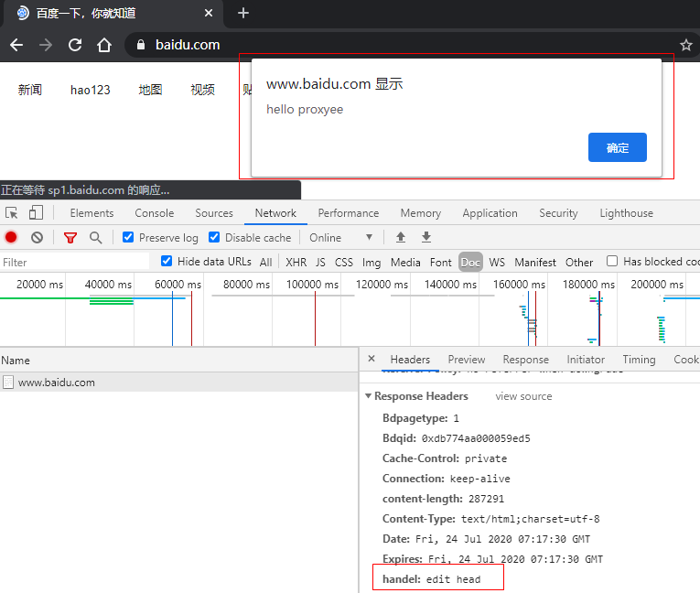700x593 pixels.
Task: Select the XHR filter type
Action: click(296, 262)
